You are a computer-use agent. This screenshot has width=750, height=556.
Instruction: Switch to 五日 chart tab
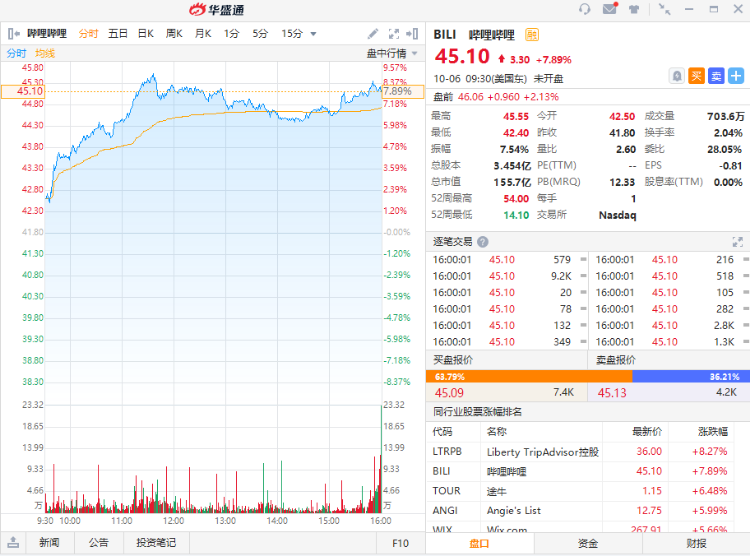point(118,33)
